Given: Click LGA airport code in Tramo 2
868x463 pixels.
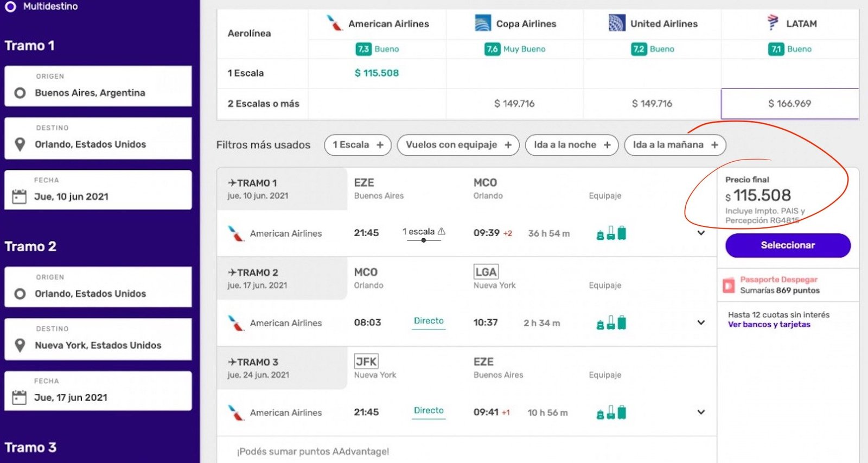Looking at the screenshot, I should (486, 272).
